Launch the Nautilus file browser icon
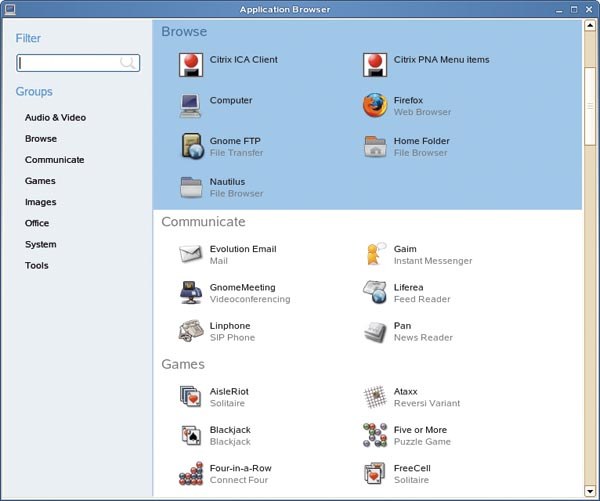 [x=191, y=187]
